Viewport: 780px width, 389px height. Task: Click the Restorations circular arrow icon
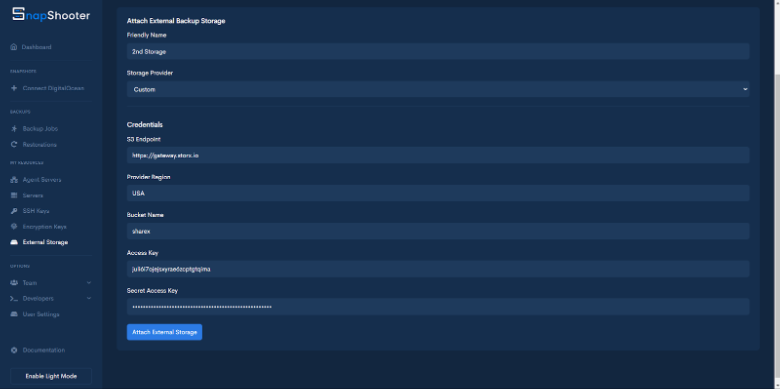(x=14, y=145)
